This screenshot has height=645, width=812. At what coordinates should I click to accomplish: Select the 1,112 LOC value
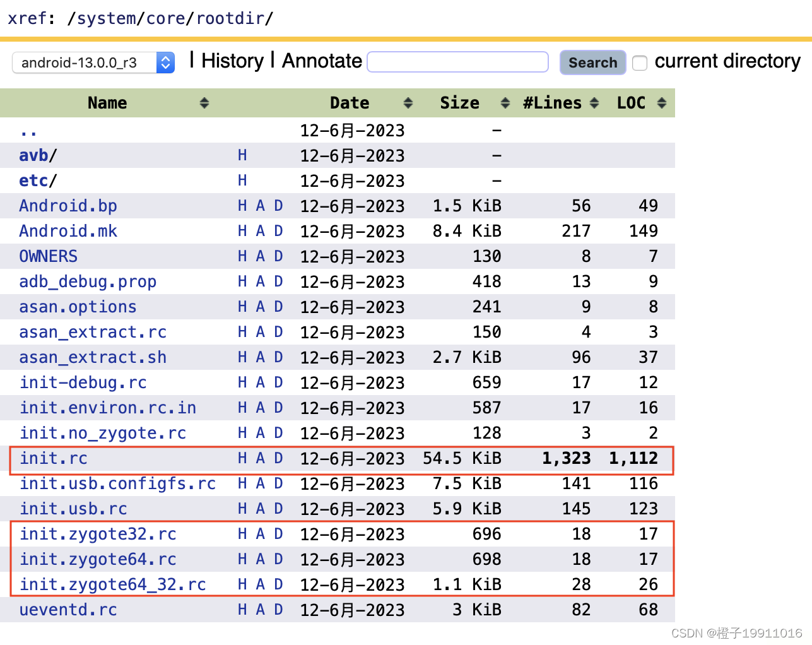633,458
